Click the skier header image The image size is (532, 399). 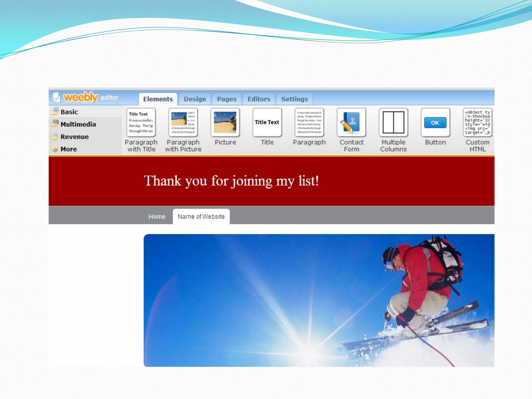point(319,300)
